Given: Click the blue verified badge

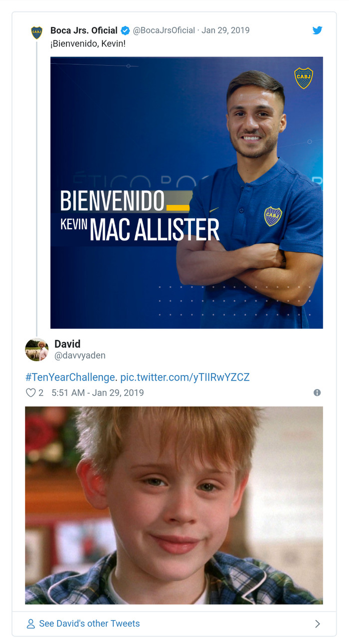Looking at the screenshot, I should 125,30.
